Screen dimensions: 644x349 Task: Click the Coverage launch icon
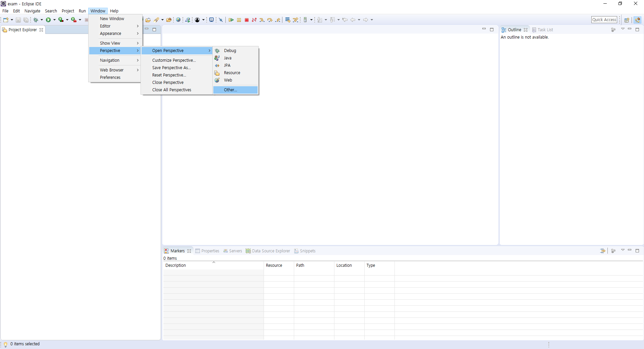point(61,20)
